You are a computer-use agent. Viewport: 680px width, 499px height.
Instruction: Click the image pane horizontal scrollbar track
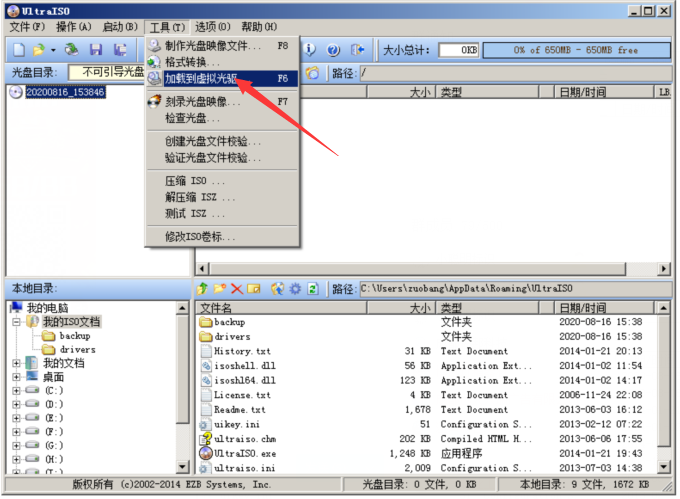[x=418, y=269]
